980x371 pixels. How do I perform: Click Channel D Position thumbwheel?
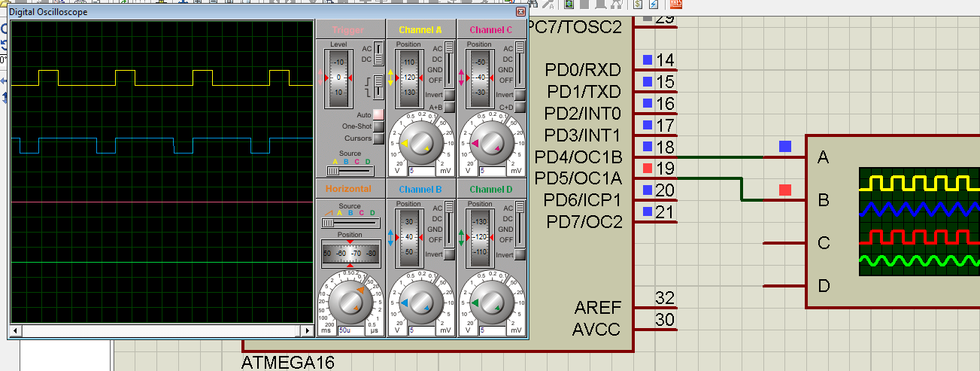[x=481, y=237]
